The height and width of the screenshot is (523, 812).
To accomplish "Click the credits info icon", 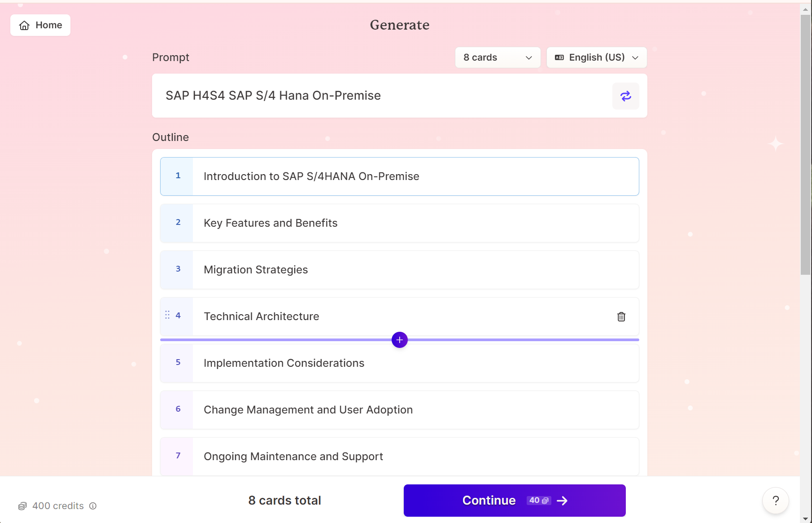I will click(93, 506).
